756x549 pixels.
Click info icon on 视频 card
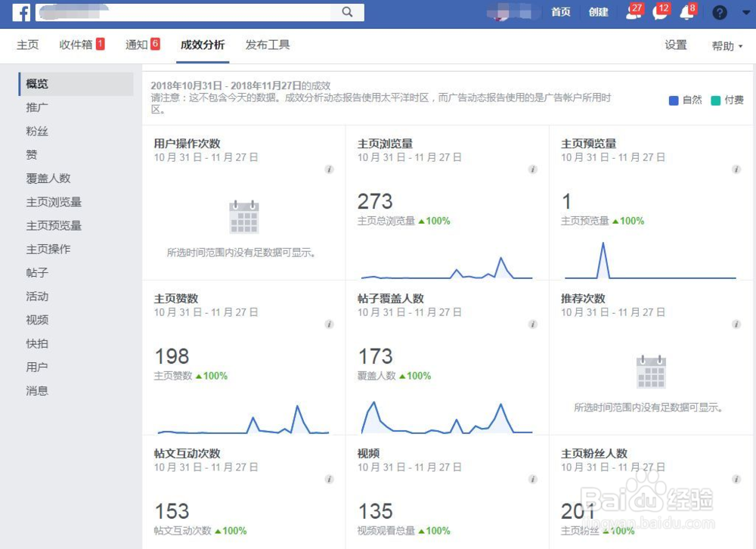tap(533, 479)
